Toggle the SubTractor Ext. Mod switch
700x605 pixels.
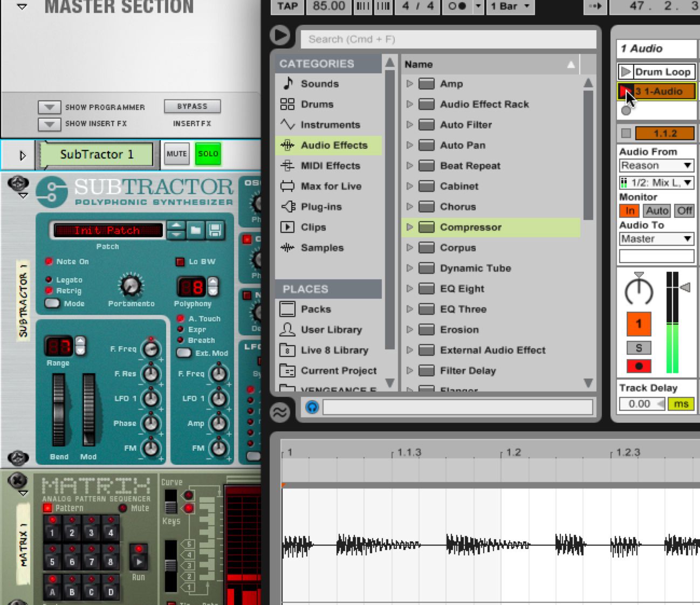click(x=184, y=353)
